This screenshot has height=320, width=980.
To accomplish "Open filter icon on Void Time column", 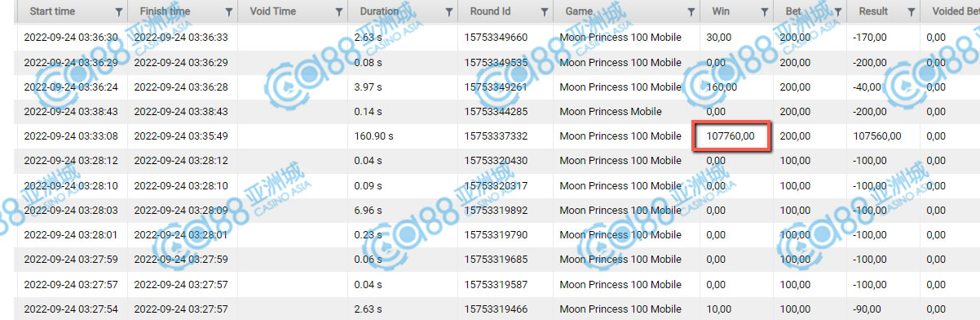I will [338, 12].
